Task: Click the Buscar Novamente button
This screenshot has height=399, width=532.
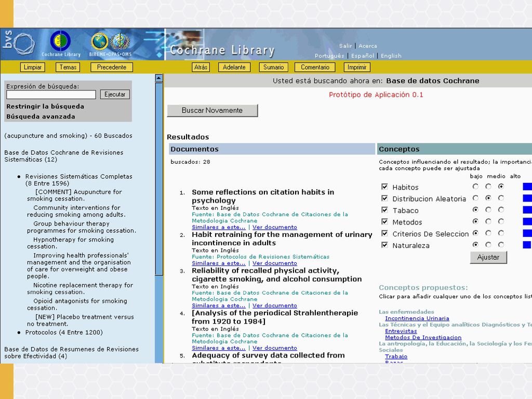Action: click(x=212, y=110)
